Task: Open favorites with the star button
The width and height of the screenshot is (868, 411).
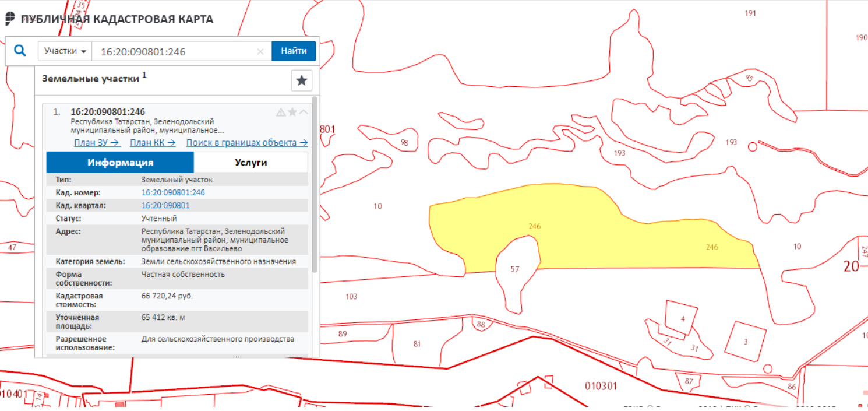Action: tap(302, 80)
